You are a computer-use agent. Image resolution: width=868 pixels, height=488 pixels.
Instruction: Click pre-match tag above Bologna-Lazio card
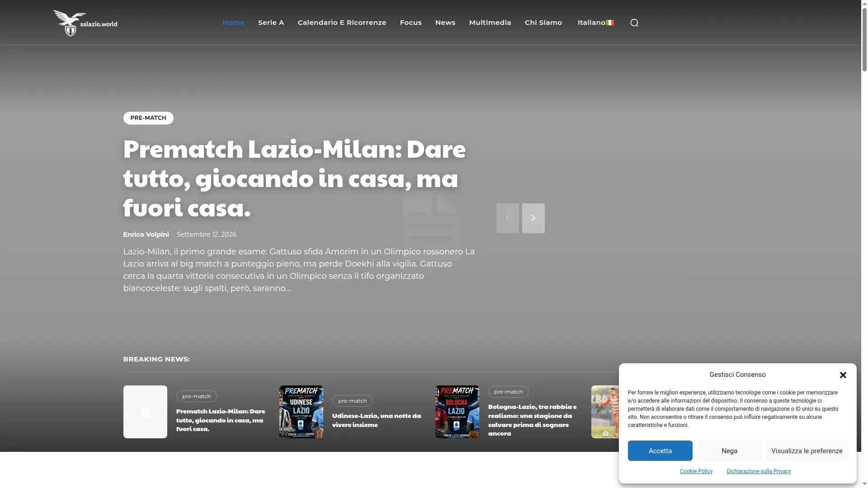tap(509, 392)
